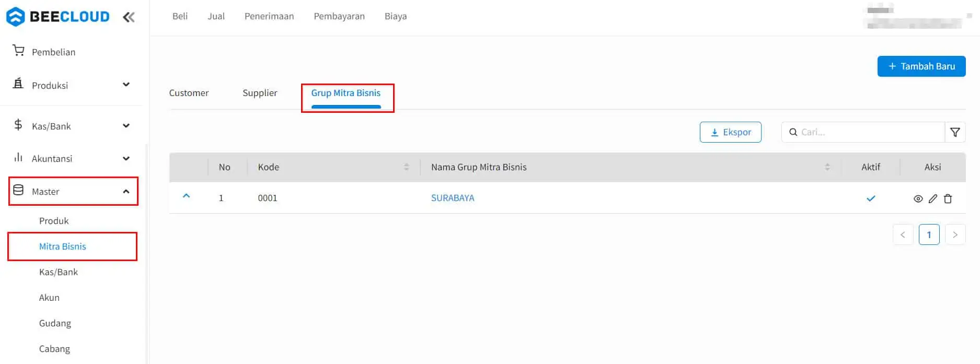The height and width of the screenshot is (364, 980).
Task: Delete SURABAYA row with trash icon
Action: click(x=948, y=198)
